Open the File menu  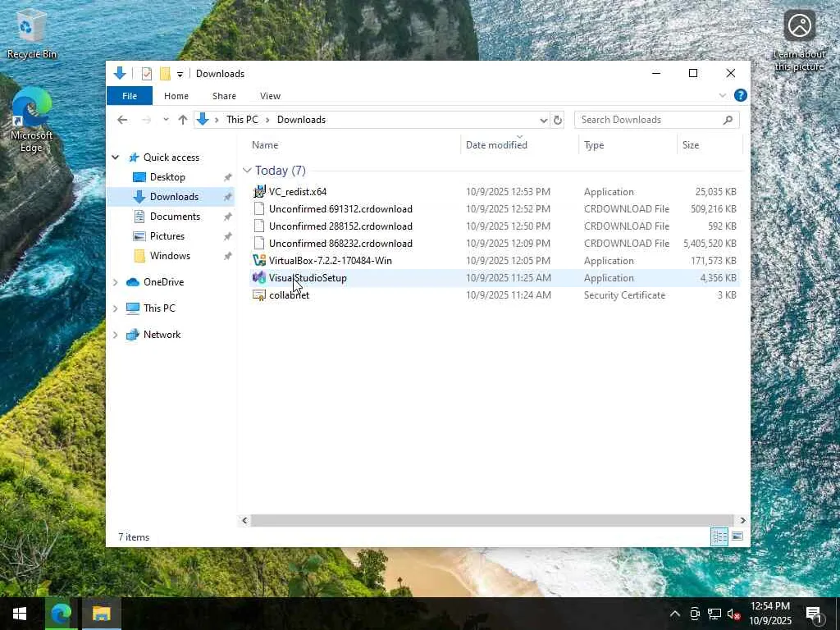click(x=130, y=96)
